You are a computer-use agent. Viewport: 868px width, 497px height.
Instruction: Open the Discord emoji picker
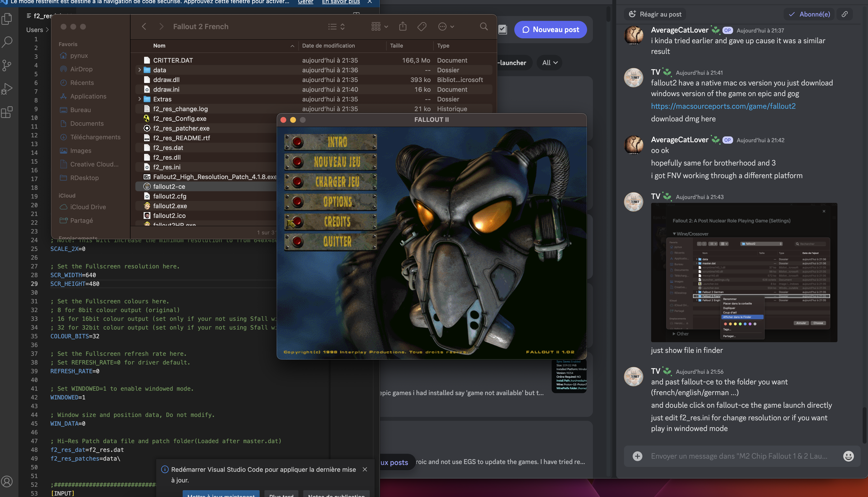848,456
